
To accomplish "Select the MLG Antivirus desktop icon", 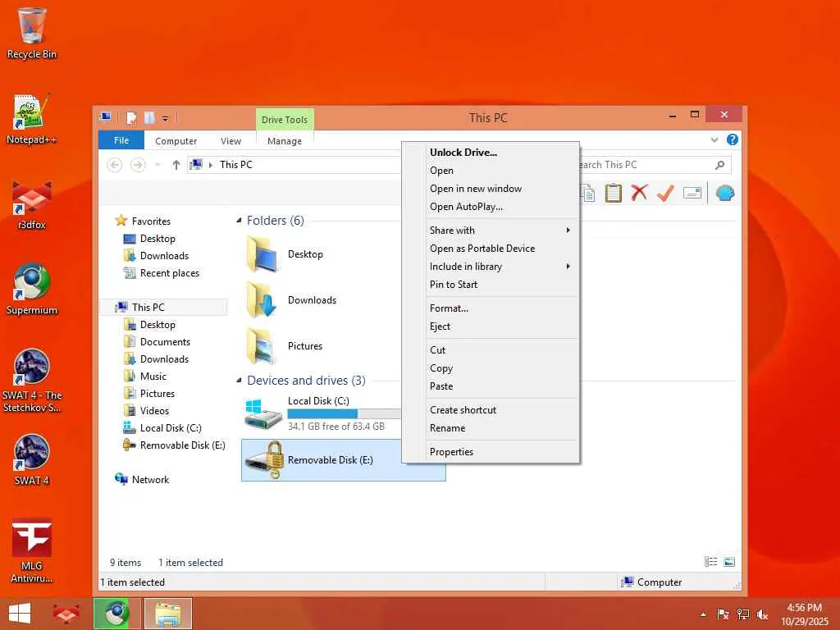I will pyautogui.click(x=32, y=550).
